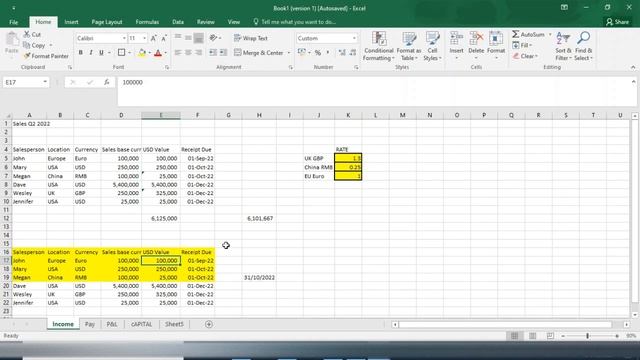Open the P&L worksheet tab
This screenshot has height=360, width=640.
(112, 324)
